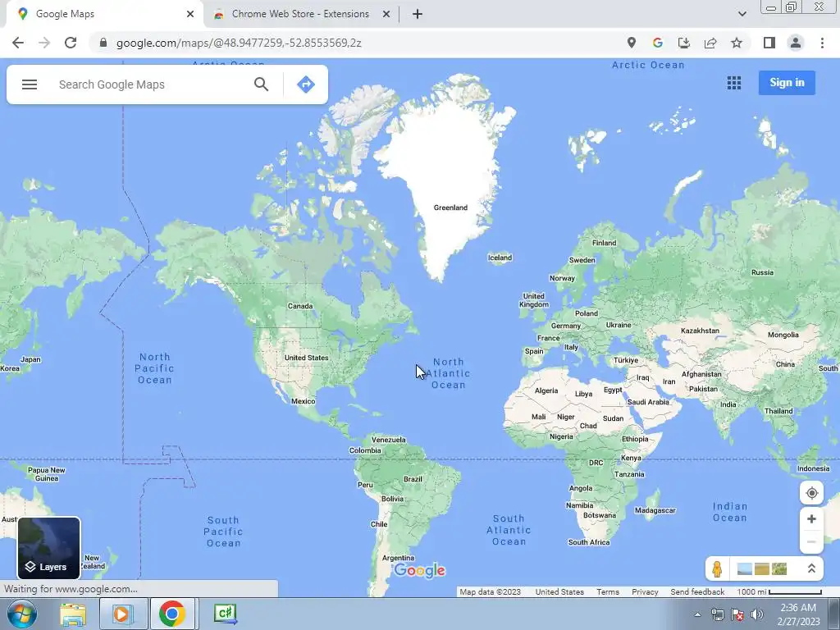Click the Mongolia label
Image resolution: width=840 pixels, height=630 pixels.
[x=783, y=335]
